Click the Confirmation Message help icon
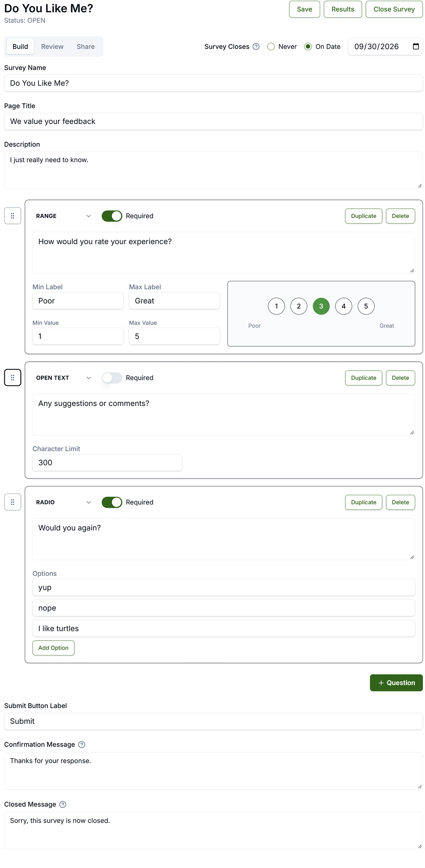The width and height of the screenshot is (425, 868). (x=82, y=744)
